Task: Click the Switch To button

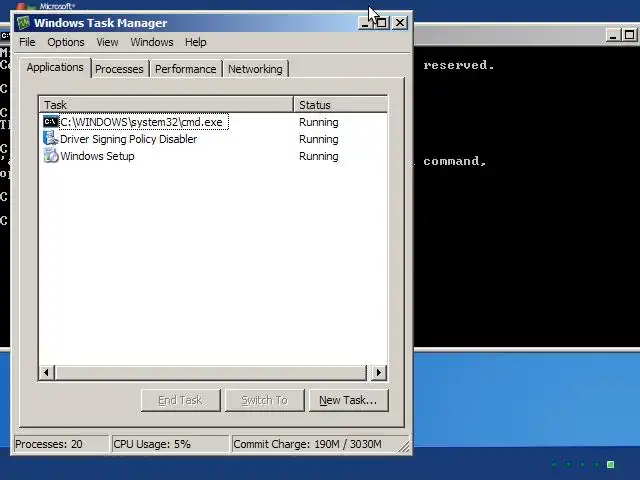Action: click(264, 400)
